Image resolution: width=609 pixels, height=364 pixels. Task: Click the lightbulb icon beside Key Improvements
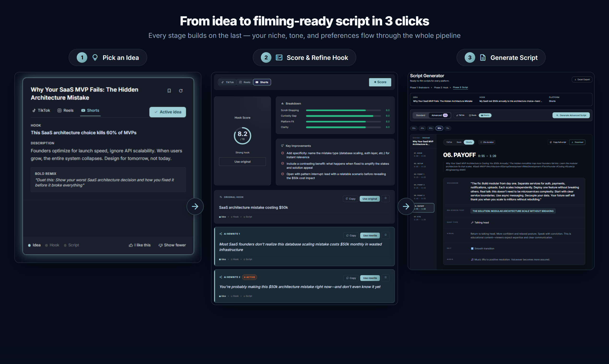(x=282, y=146)
